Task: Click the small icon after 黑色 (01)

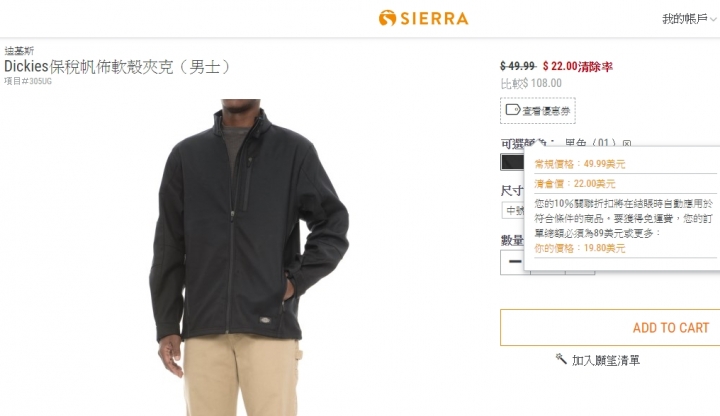Action: (x=627, y=144)
